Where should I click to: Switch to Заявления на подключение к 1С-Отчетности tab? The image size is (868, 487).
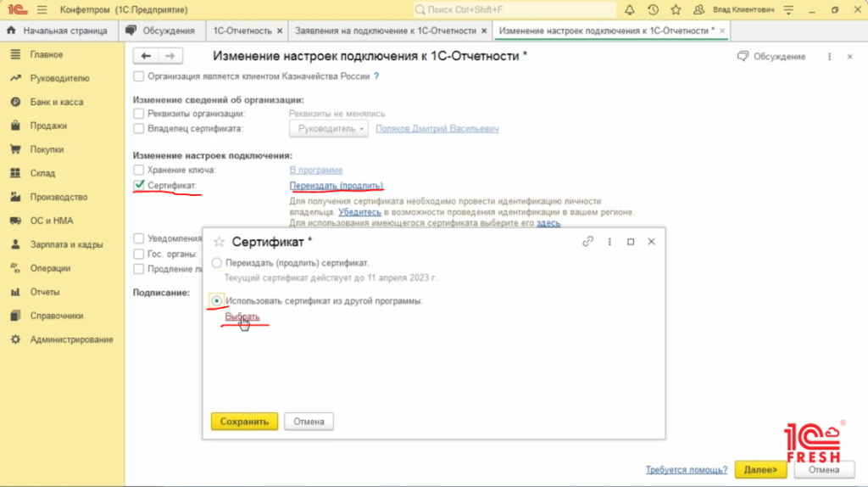click(x=386, y=31)
